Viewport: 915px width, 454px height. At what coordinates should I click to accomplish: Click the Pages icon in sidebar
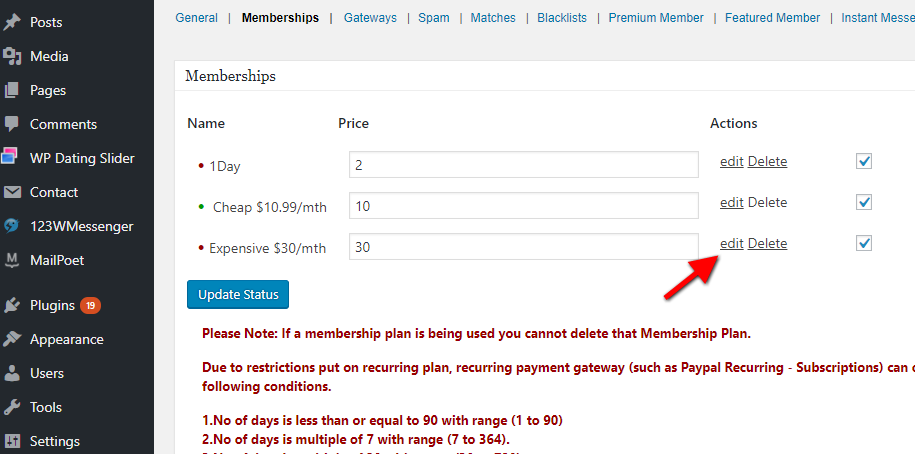point(12,90)
